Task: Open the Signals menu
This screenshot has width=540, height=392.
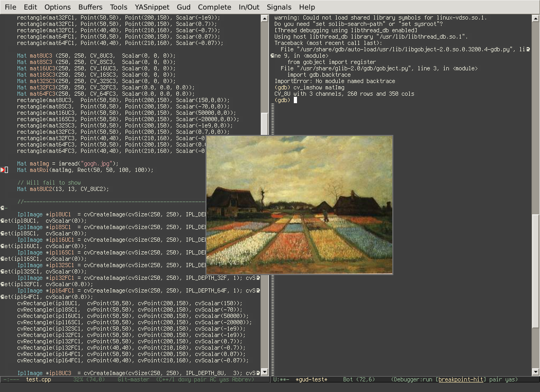Action: pyautogui.click(x=279, y=7)
